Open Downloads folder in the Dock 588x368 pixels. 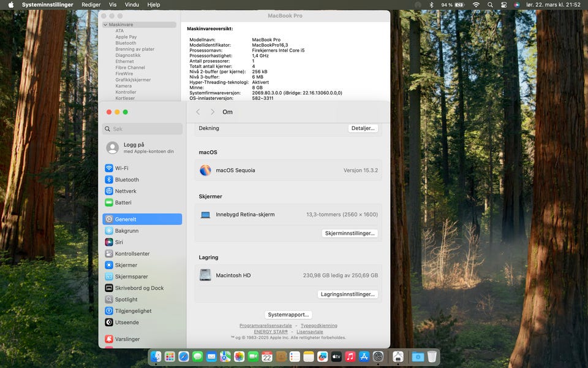(x=418, y=356)
